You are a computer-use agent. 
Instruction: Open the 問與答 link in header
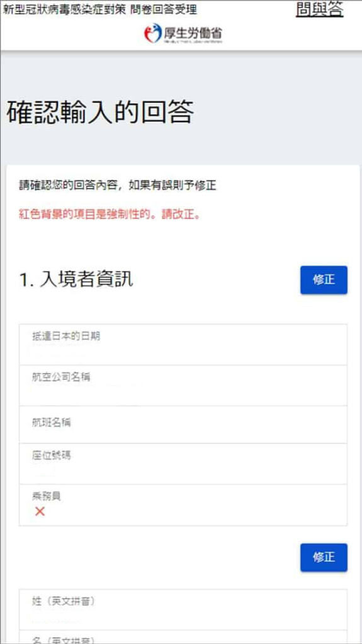click(319, 10)
